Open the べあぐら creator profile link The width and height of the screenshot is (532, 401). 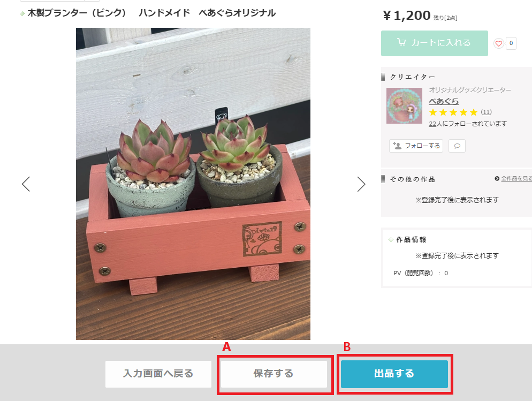pyautogui.click(x=444, y=101)
